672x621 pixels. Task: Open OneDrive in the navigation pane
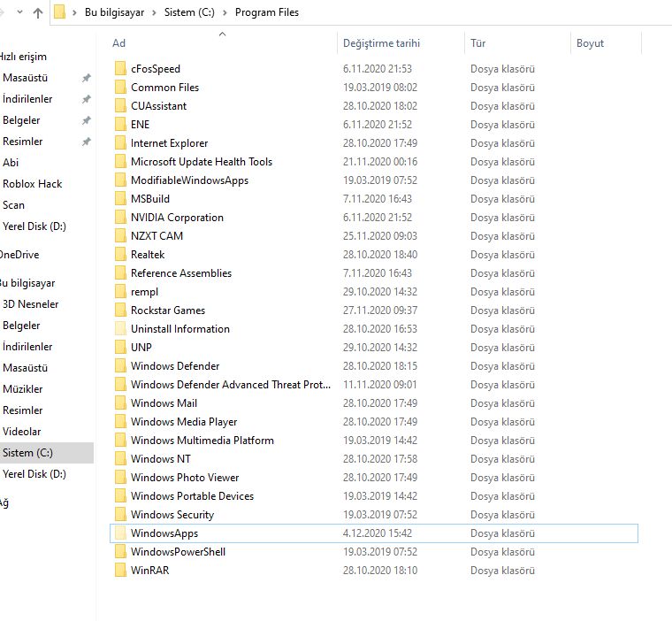pos(19,255)
